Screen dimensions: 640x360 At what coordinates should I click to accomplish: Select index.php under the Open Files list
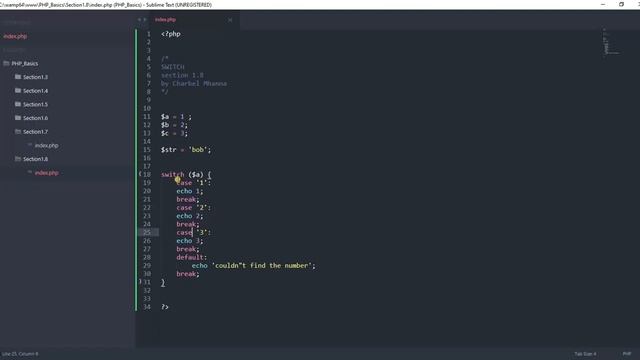point(16,36)
